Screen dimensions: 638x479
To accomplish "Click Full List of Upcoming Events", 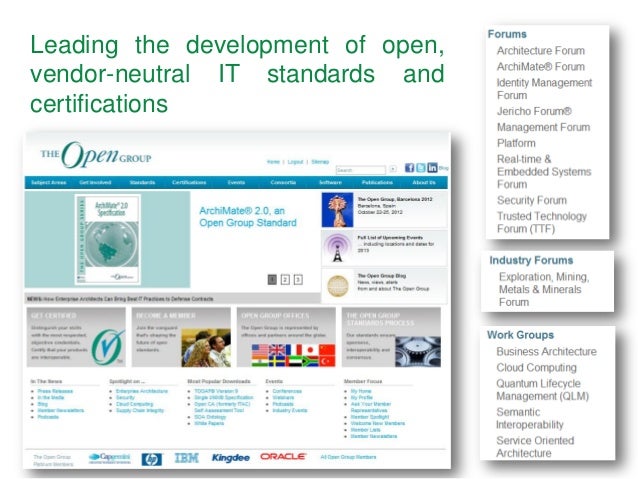I will click(x=390, y=237).
